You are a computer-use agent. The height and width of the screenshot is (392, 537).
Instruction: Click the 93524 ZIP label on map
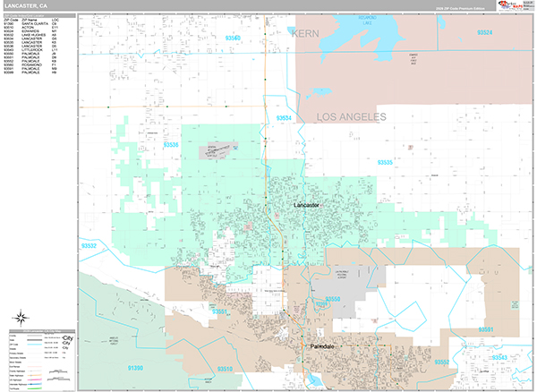(x=484, y=32)
